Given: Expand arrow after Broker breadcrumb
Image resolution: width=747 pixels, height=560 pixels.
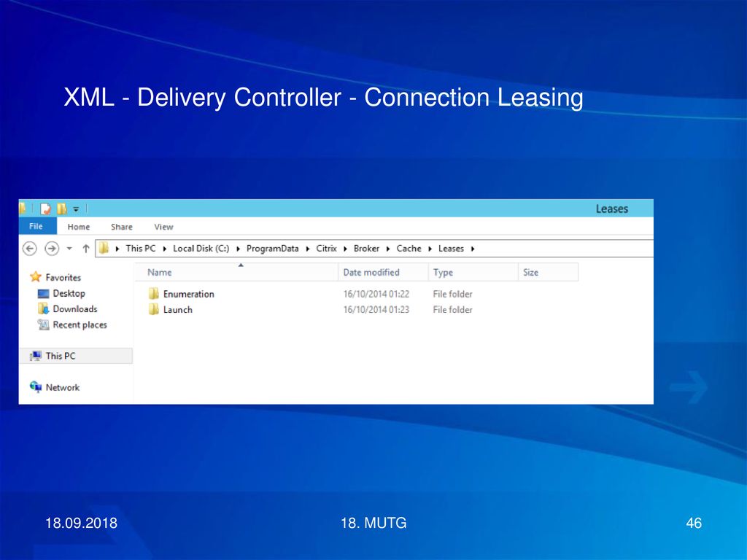Looking at the screenshot, I should [388, 249].
